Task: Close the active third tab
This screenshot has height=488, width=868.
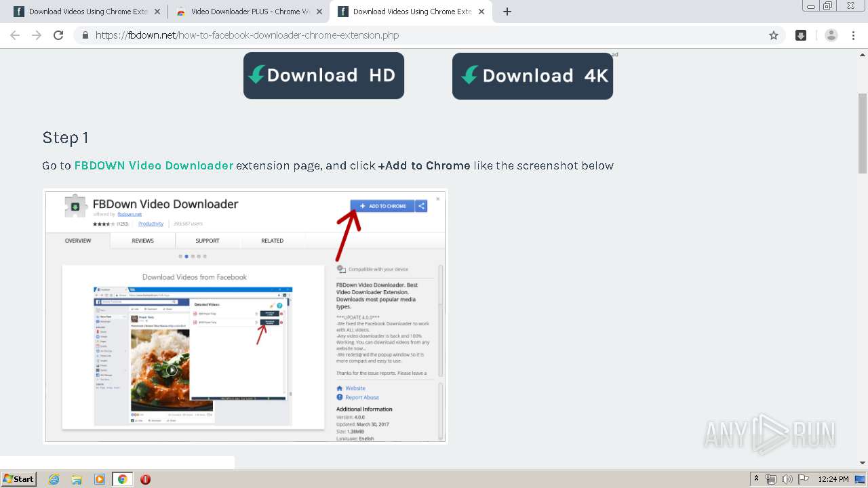Action: tap(481, 12)
